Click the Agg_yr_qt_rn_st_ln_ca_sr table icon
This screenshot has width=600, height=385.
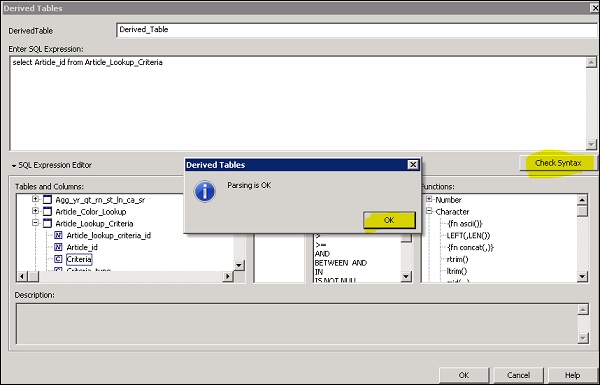[x=47, y=199]
